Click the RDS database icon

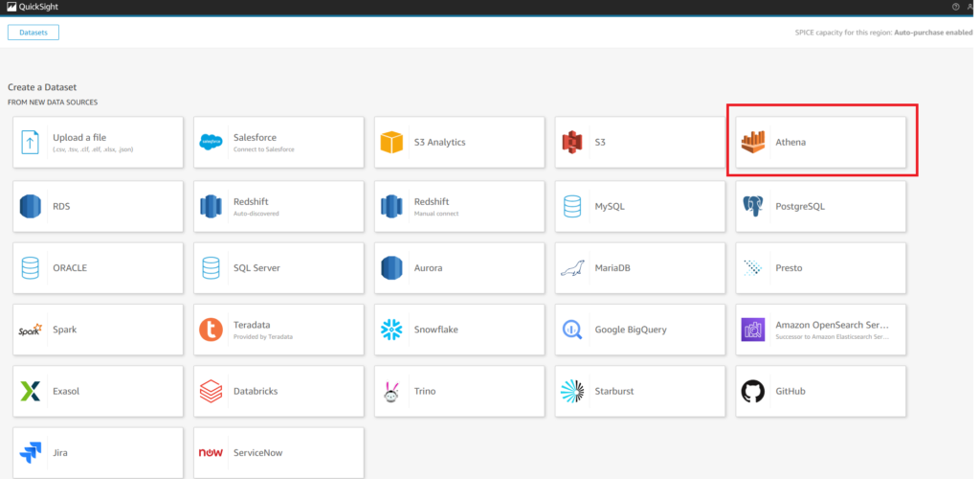(30, 206)
